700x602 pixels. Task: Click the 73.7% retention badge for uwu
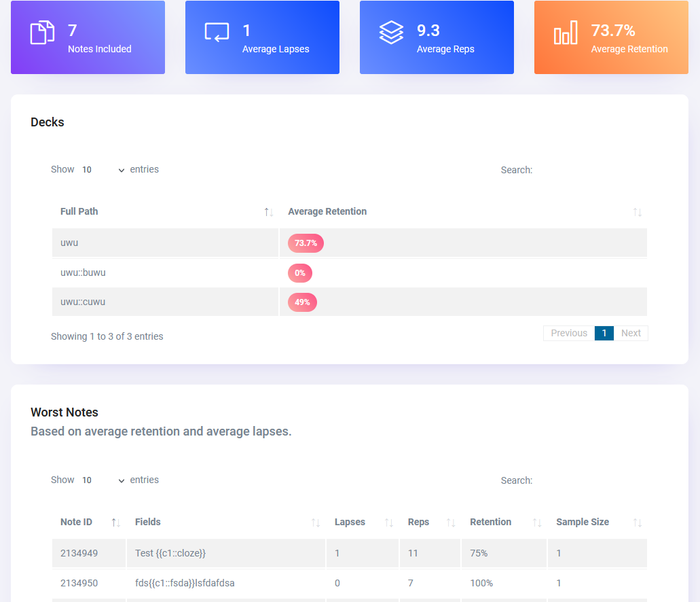pos(306,243)
